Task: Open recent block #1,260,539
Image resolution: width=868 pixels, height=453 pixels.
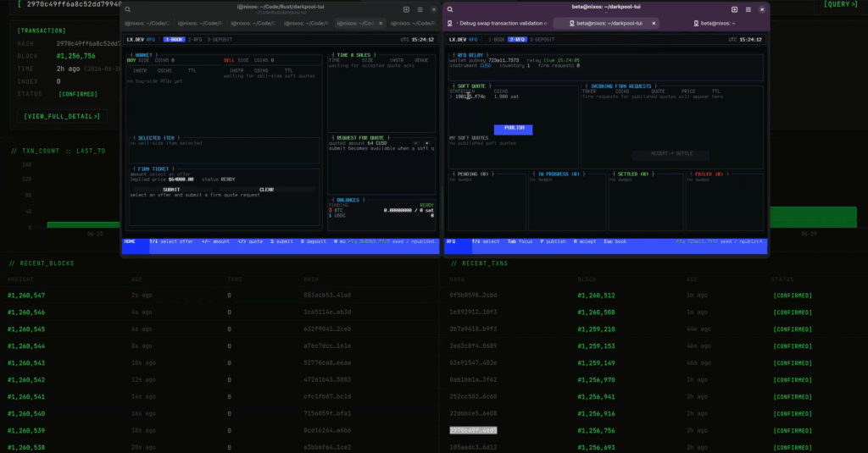Action: click(26, 430)
